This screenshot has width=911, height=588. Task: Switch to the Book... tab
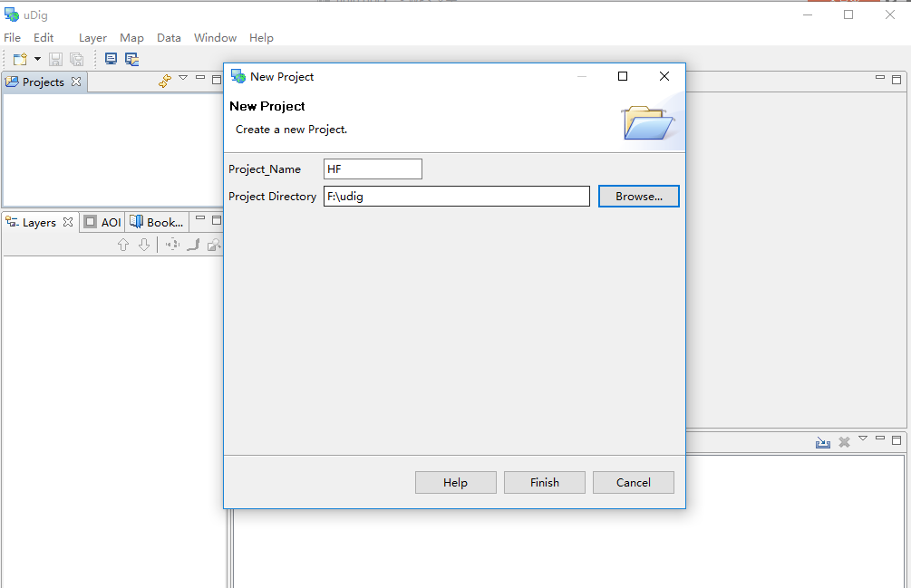[157, 222]
